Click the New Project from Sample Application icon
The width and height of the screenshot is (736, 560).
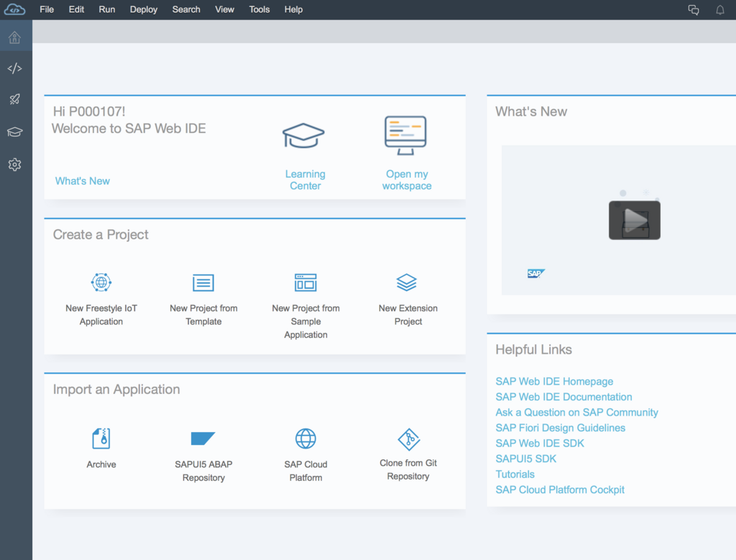point(305,283)
